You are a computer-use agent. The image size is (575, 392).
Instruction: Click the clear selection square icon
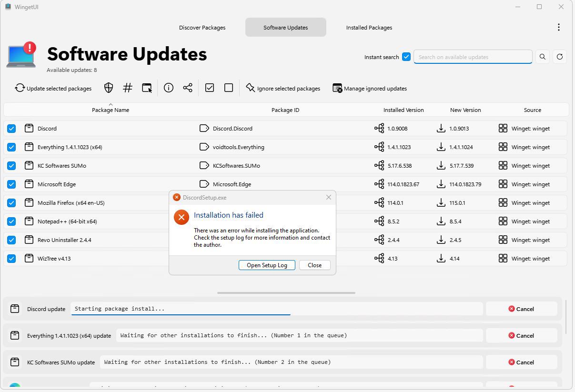point(229,88)
